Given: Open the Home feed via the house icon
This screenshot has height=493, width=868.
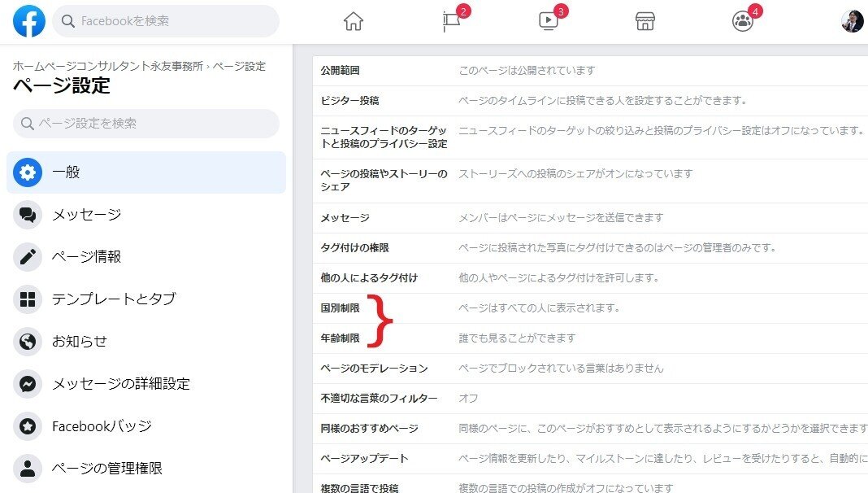Looking at the screenshot, I should tap(354, 22).
